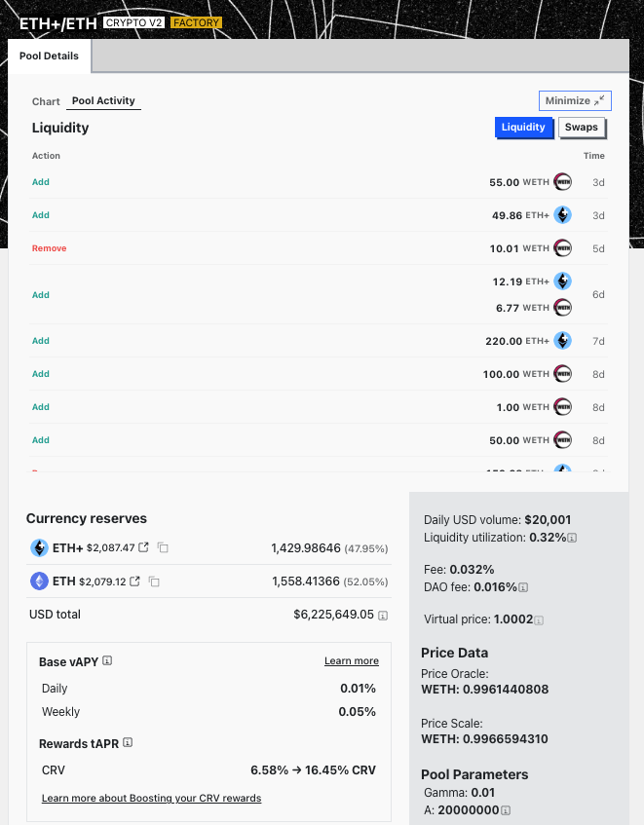Show DAO fee info tooltip
This screenshot has height=825, width=644.
tap(523, 587)
